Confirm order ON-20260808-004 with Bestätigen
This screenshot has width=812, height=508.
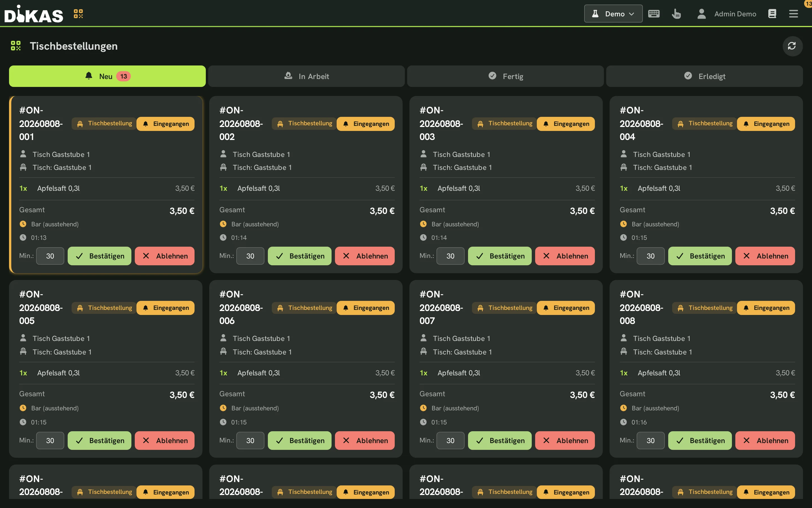(x=700, y=256)
